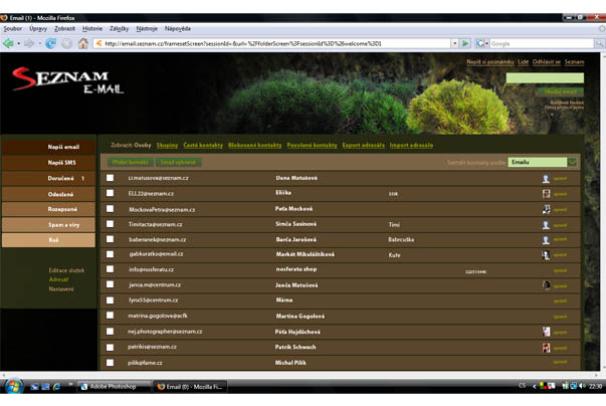Open contact icon for Dana Matušová
Screen dimensions: 606x406
tap(545, 179)
